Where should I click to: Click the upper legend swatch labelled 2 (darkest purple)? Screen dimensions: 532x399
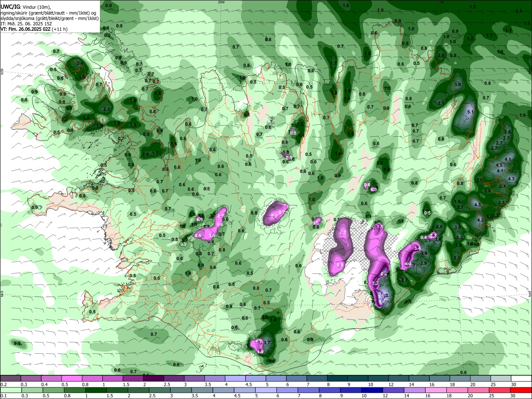153,379
